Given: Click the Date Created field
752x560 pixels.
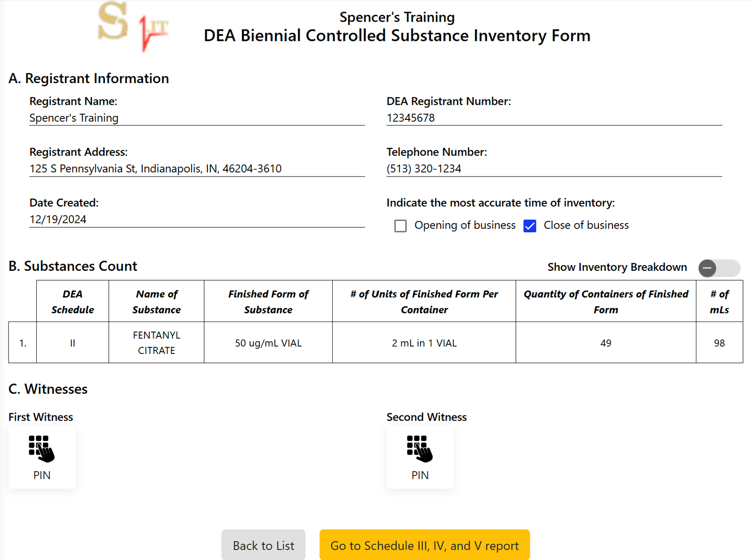Looking at the screenshot, I should tap(197, 220).
